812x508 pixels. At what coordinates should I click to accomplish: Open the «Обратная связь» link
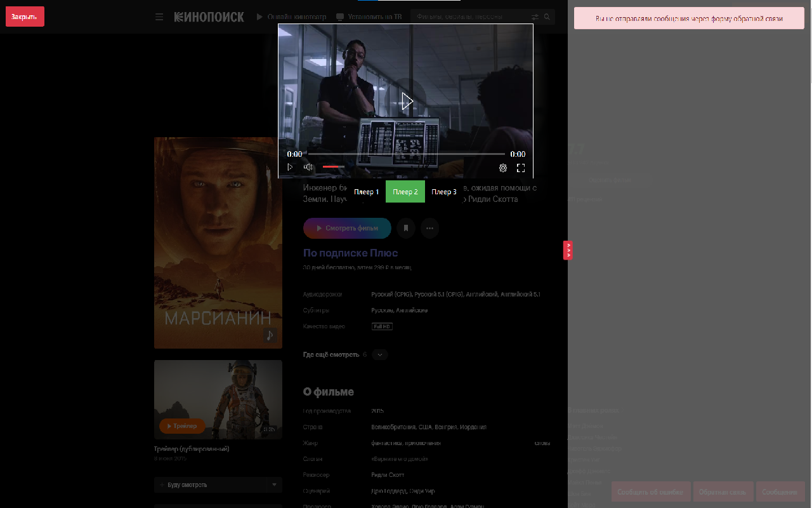722,491
